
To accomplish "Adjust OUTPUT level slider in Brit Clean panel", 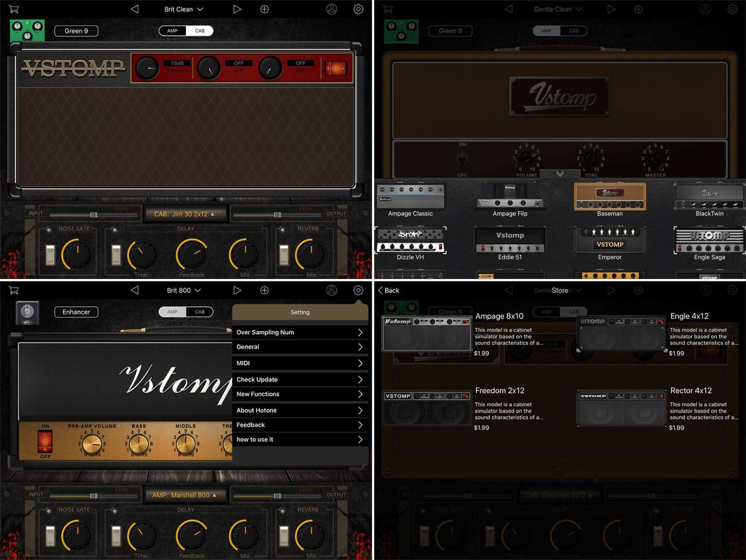I will coord(278,215).
